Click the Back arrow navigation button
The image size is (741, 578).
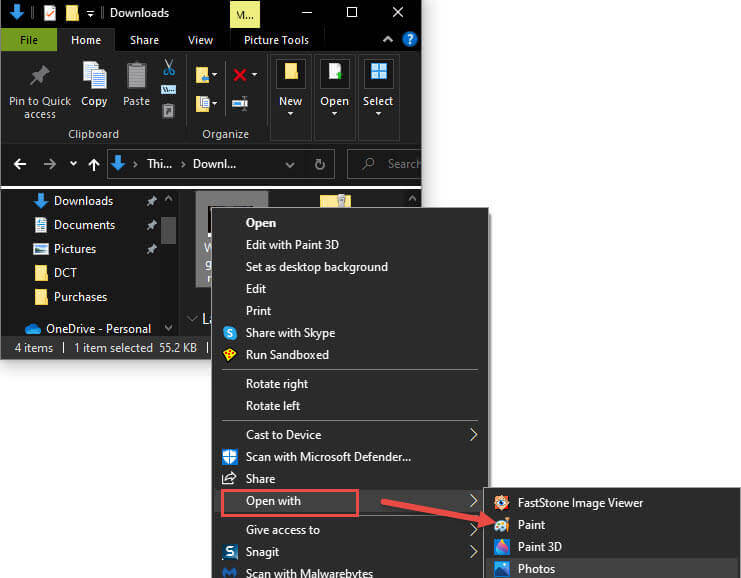click(20, 164)
